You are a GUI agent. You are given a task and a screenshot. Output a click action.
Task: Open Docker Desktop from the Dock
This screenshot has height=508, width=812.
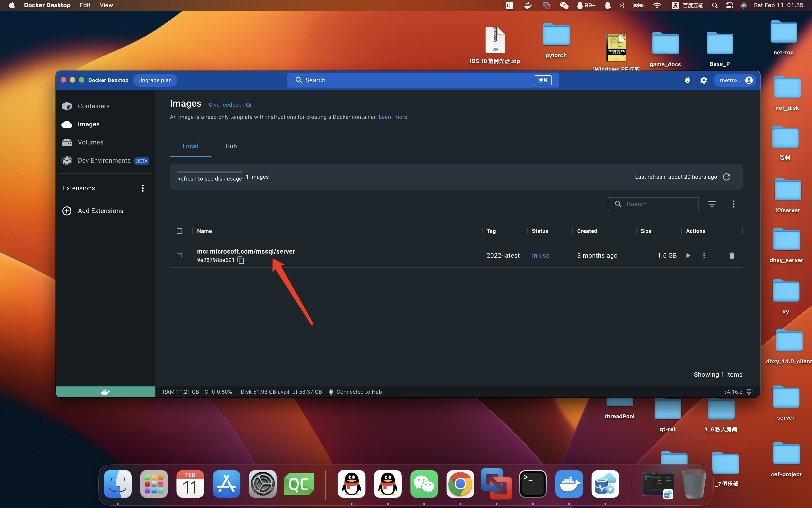point(569,484)
